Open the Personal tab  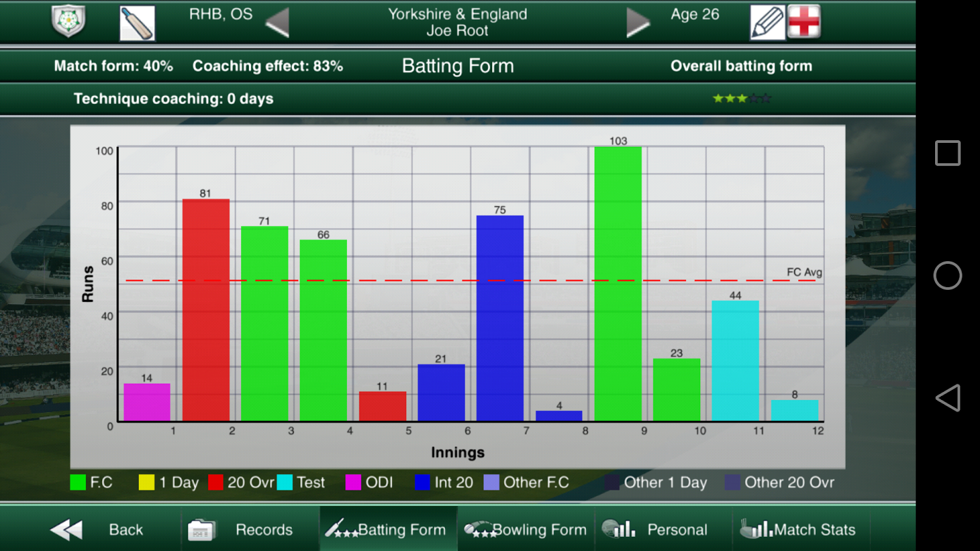[664, 529]
